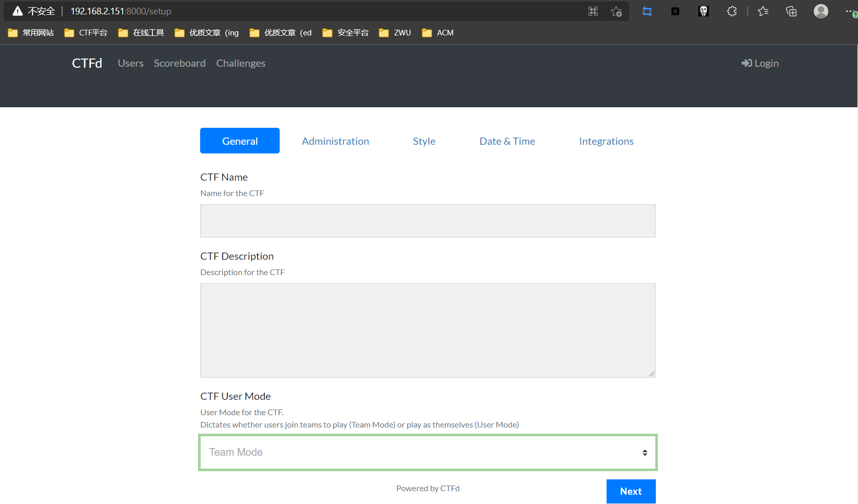Open the Favorites list star icon
Image resolution: width=858 pixels, height=504 pixels.
pyautogui.click(x=763, y=11)
